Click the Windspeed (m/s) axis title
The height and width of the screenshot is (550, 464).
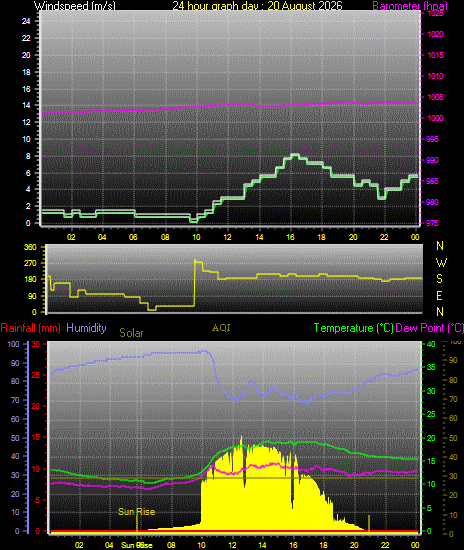tap(75, 5)
